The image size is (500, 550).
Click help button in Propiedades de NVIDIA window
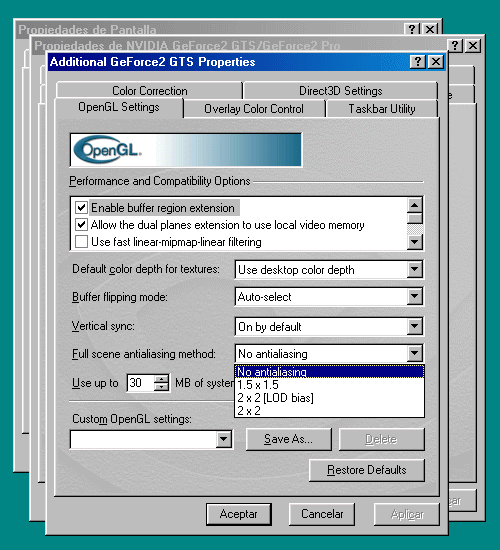(455, 45)
